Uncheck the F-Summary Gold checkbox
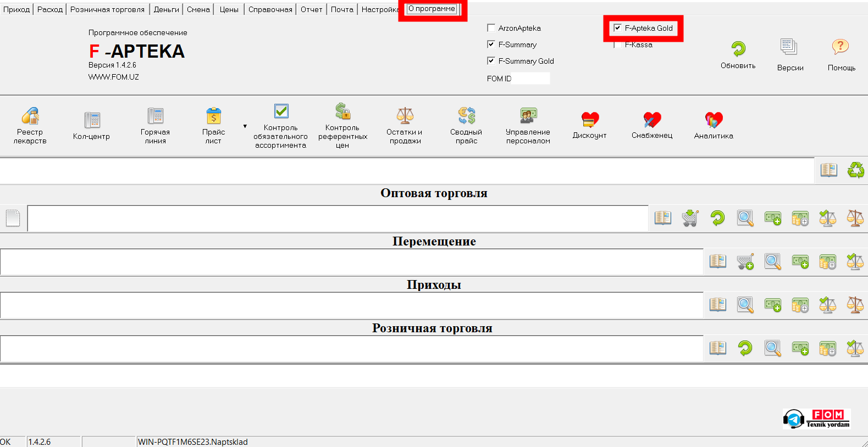Screen dimensions: 868x447 point(491,60)
